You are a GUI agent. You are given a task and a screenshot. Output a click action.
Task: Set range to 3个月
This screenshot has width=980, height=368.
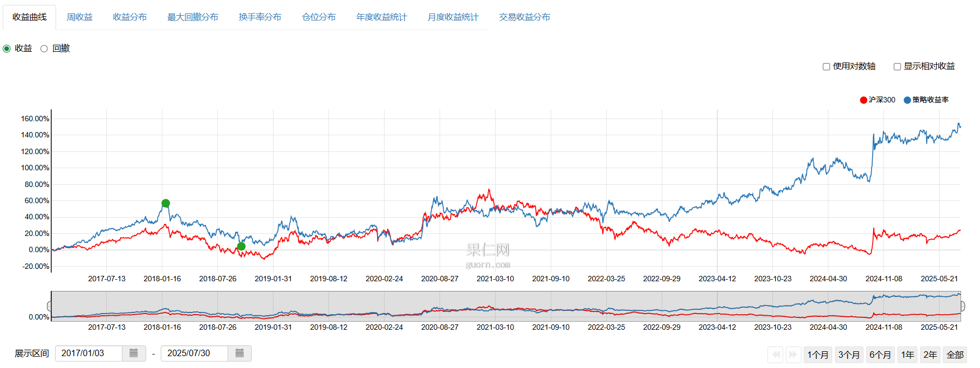click(x=849, y=355)
